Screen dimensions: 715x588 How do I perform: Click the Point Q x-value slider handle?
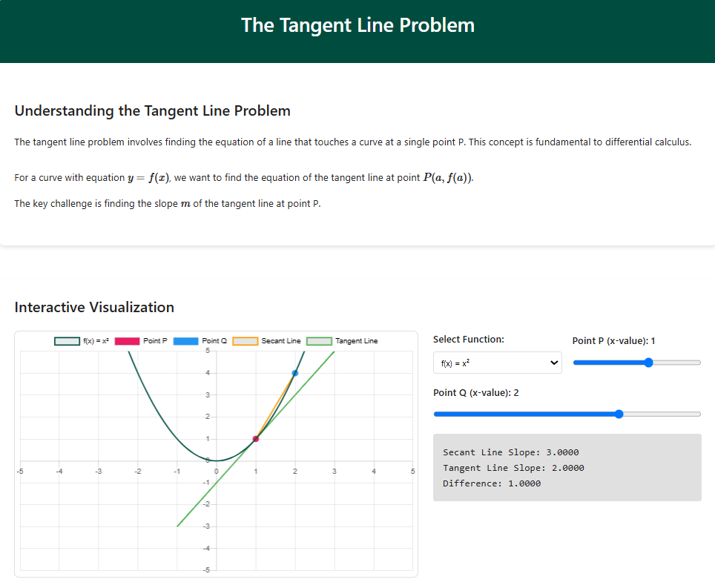[x=619, y=414]
